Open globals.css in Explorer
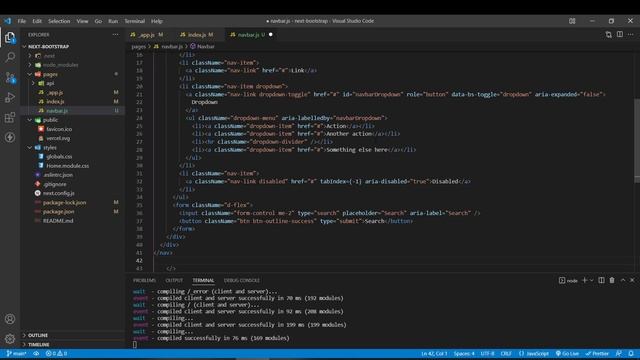Viewport: 640px width, 360px height. point(59,156)
